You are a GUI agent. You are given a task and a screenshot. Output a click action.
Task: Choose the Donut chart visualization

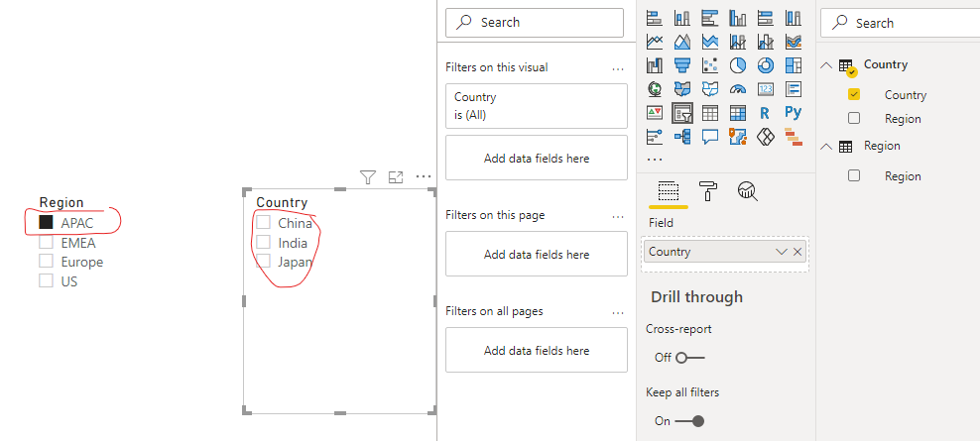coord(766,65)
